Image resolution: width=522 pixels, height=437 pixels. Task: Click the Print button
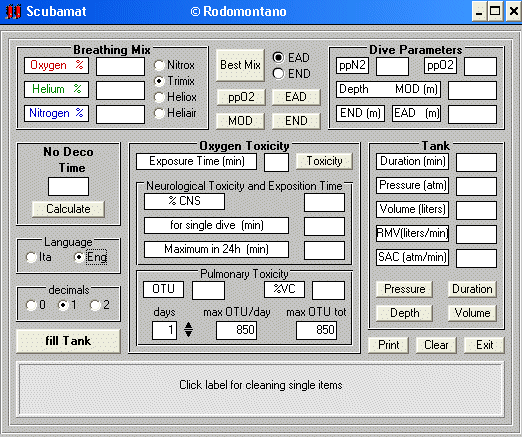click(388, 345)
